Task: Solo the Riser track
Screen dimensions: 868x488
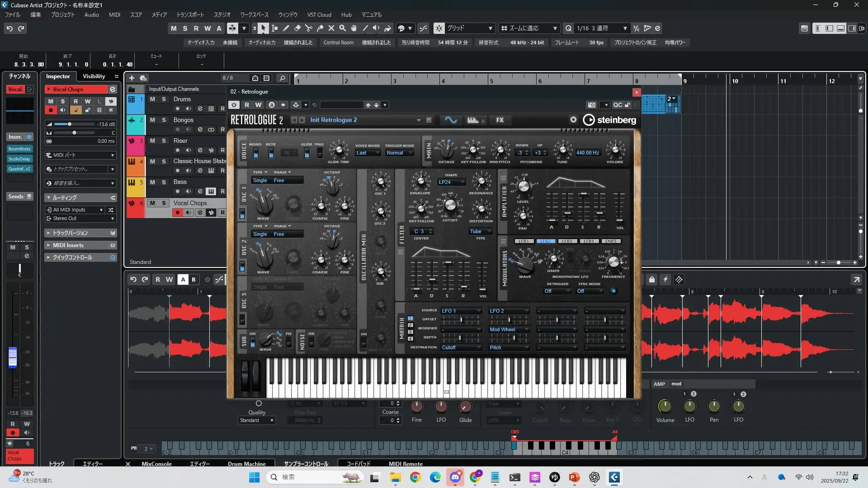Action: pyautogui.click(x=164, y=141)
